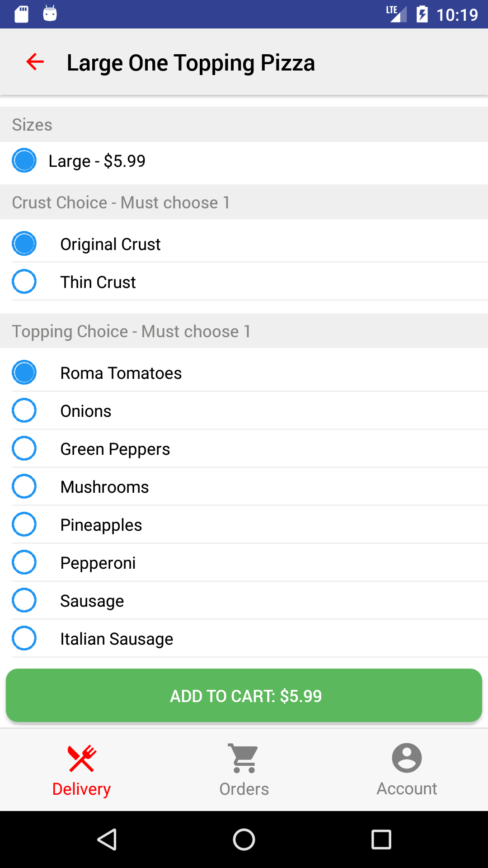Select the Large - $5.99 size
Image resolution: width=488 pixels, height=868 pixels.
[x=244, y=160]
